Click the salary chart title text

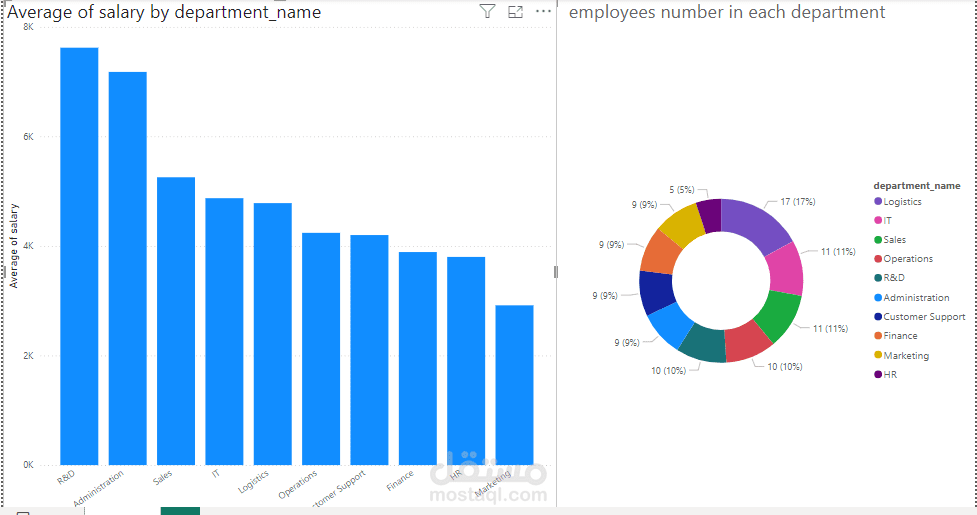(164, 12)
